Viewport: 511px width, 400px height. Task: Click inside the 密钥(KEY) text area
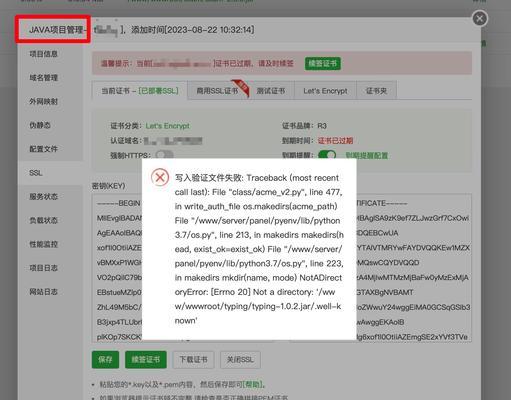click(x=117, y=268)
